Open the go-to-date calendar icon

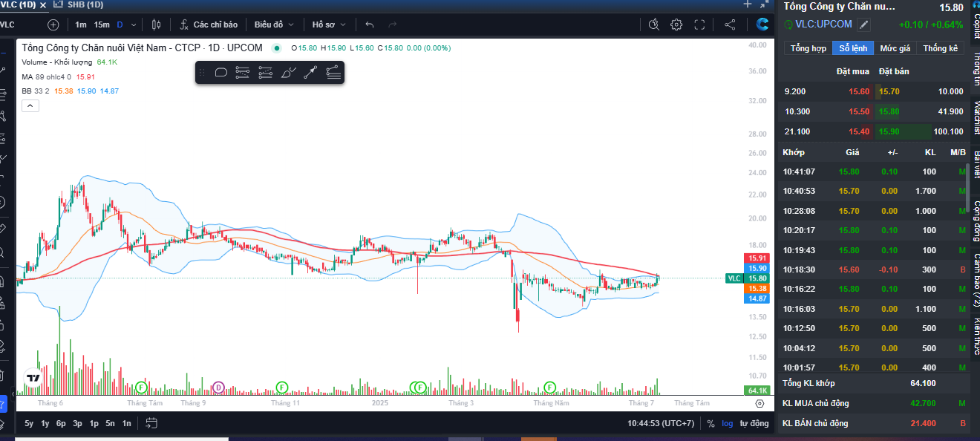[x=151, y=423]
